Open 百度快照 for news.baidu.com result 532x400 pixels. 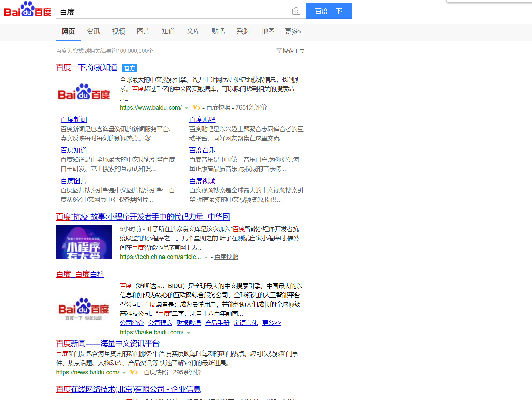(x=156, y=372)
